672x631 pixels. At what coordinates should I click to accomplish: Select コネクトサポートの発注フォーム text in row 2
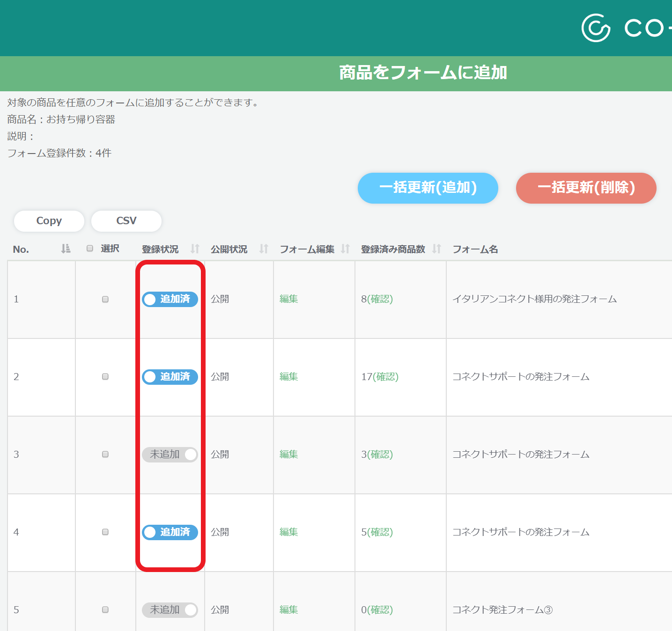(x=521, y=377)
